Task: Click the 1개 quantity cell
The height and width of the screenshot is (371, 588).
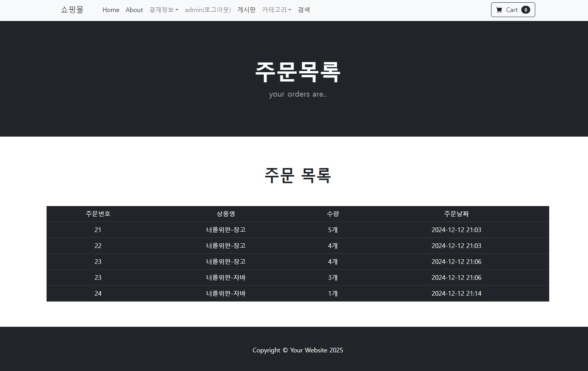Action: tap(333, 293)
